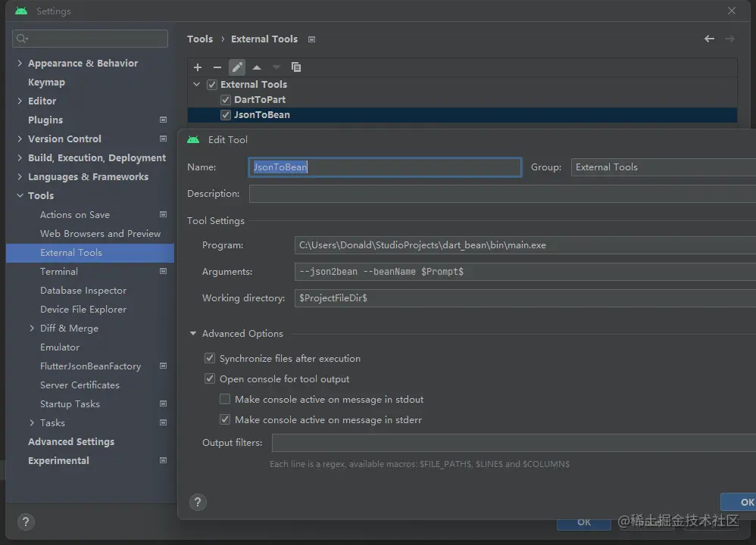Select Web Browsers and Preview
Image resolution: width=756 pixels, height=545 pixels.
pyautogui.click(x=100, y=233)
